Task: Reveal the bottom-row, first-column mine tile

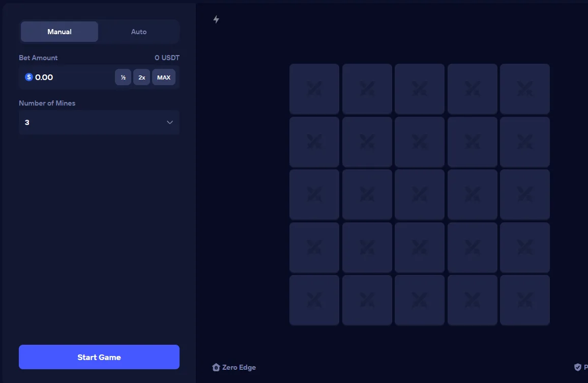Action: click(314, 300)
